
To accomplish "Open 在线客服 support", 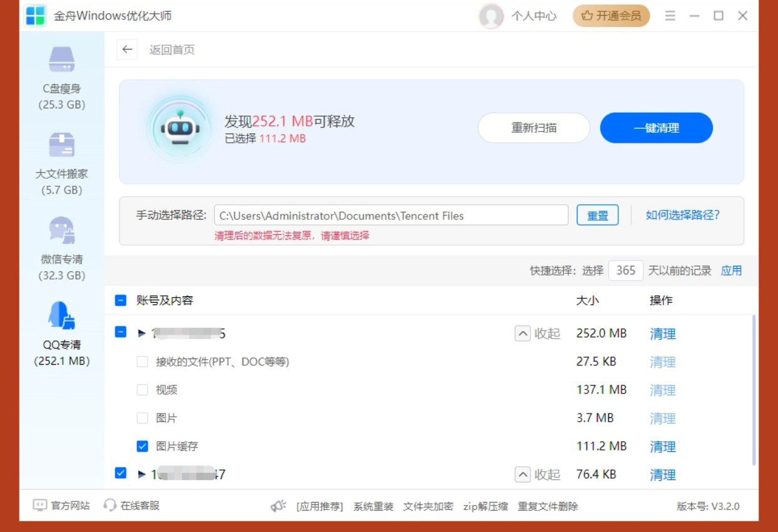I will 140,506.
